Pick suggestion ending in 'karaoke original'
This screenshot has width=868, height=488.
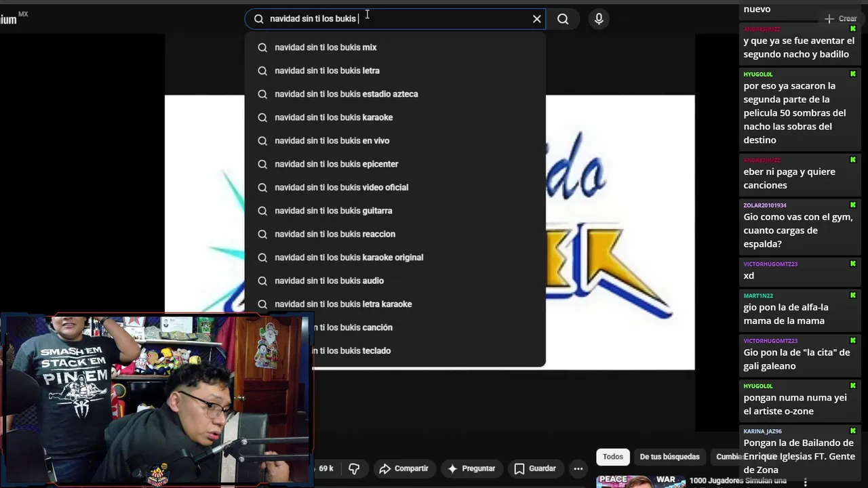click(395, 258)
